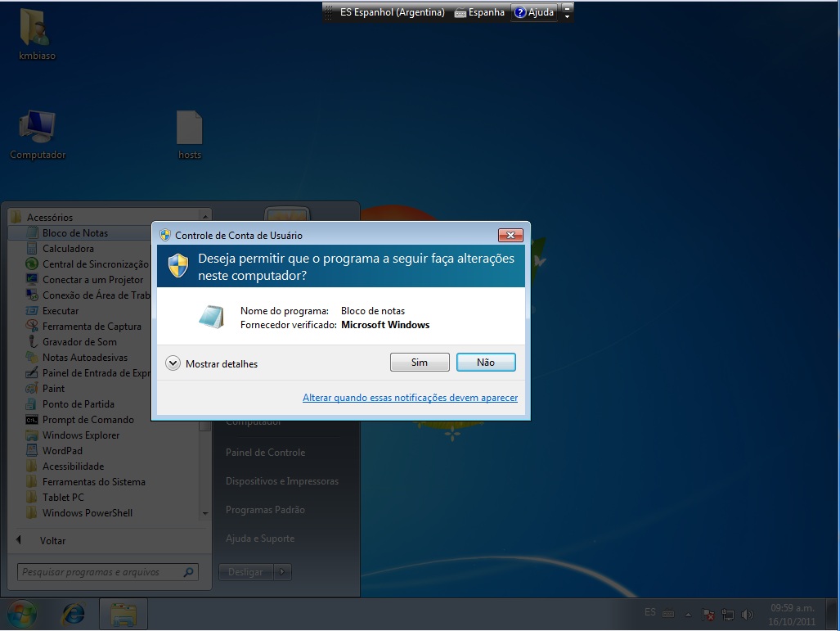
Task: Click the Windows Explorer icon in Start menu list
Action: click(x=32, y=435)
